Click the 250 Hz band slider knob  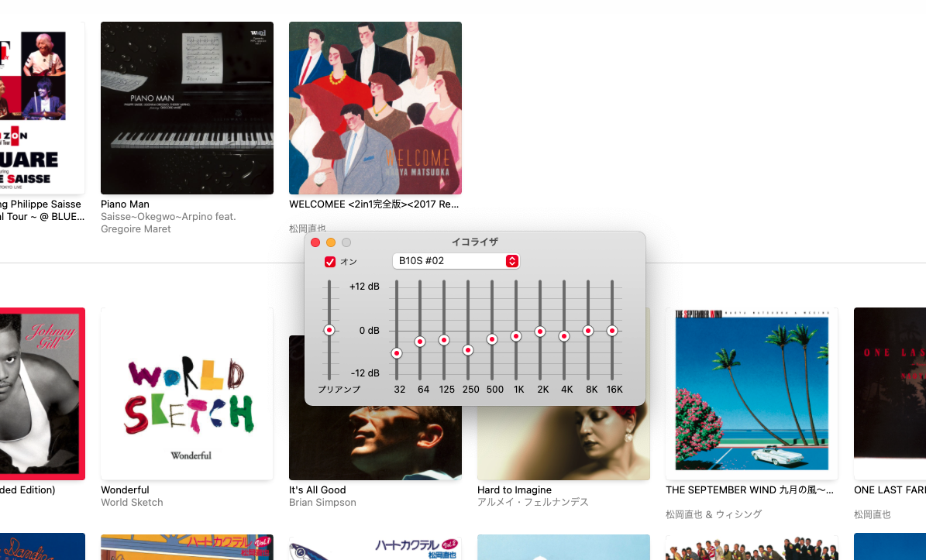pyautogui.click(x=468, y=350)
